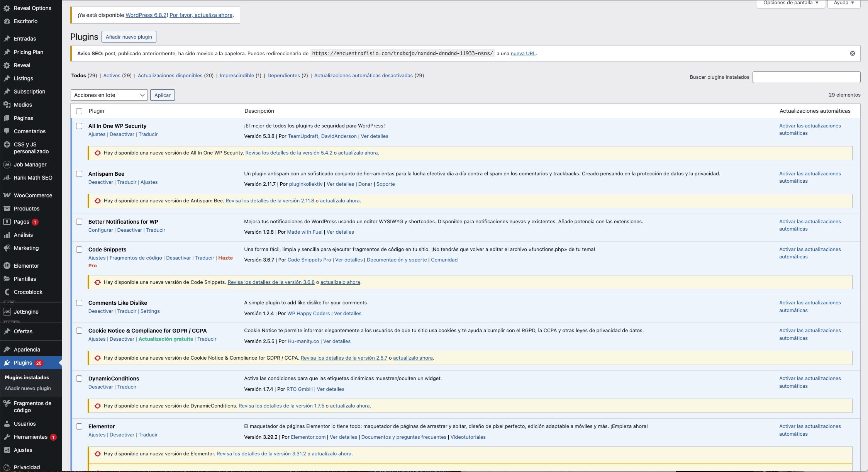This screenshot has height=472, width=868.
Task: Click the Pagos dollar icon
Action: 7,222
